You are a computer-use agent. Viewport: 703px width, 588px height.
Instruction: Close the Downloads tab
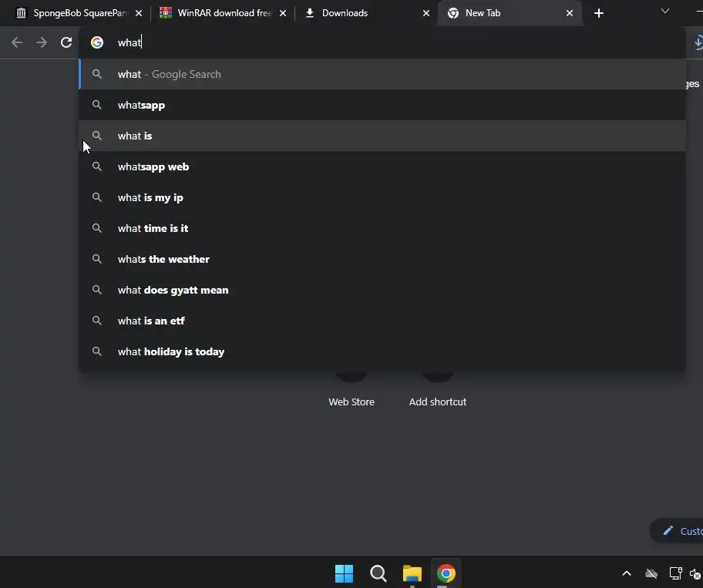point(426,13)
